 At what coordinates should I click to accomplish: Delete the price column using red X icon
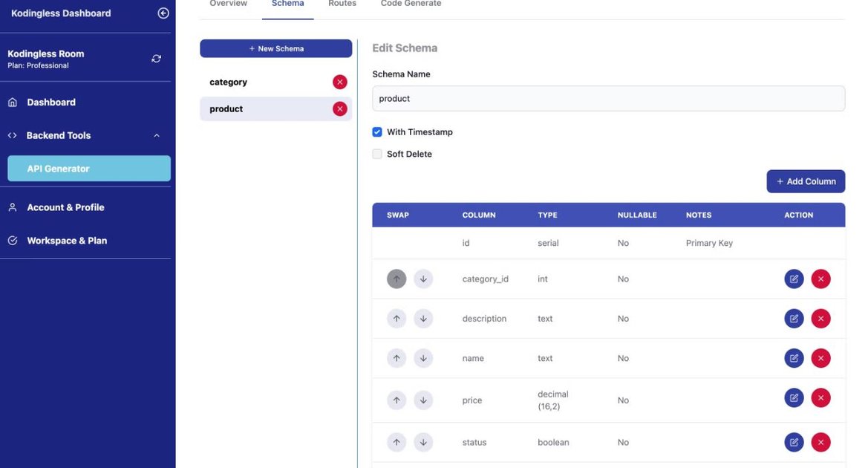coord(820,397)
